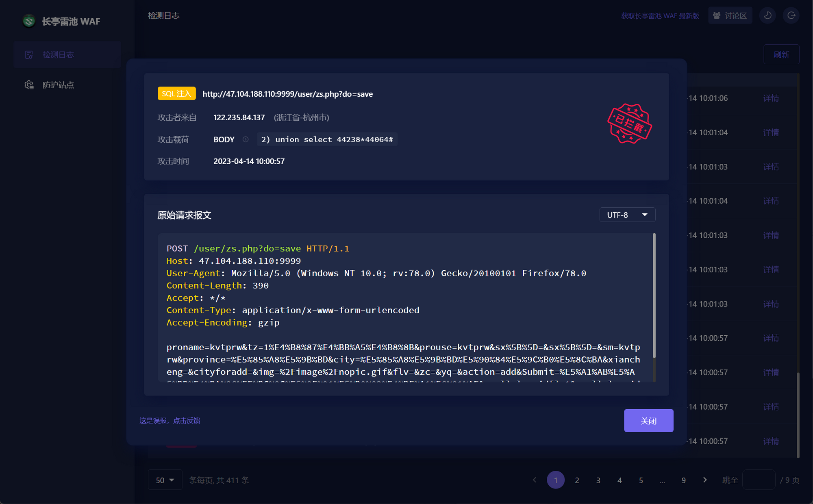813x504 pixels.
Task: Click the 关闭 button
Action: [648, 421]
